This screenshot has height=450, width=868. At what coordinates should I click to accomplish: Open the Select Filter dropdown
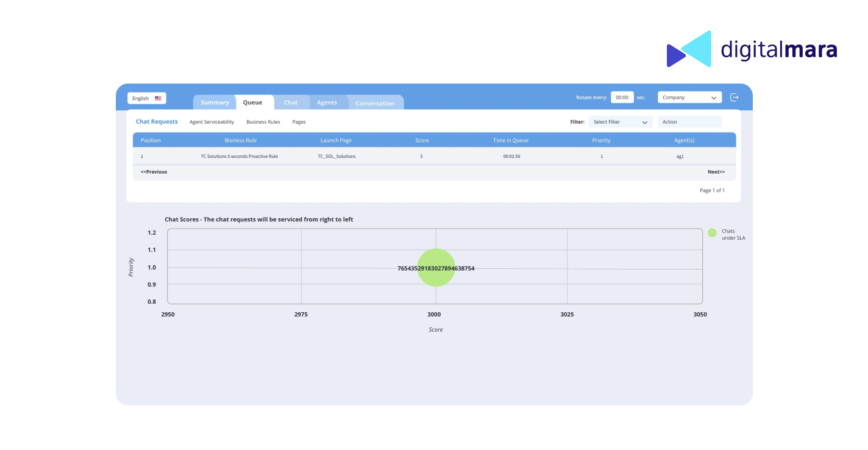coord(620,122)
